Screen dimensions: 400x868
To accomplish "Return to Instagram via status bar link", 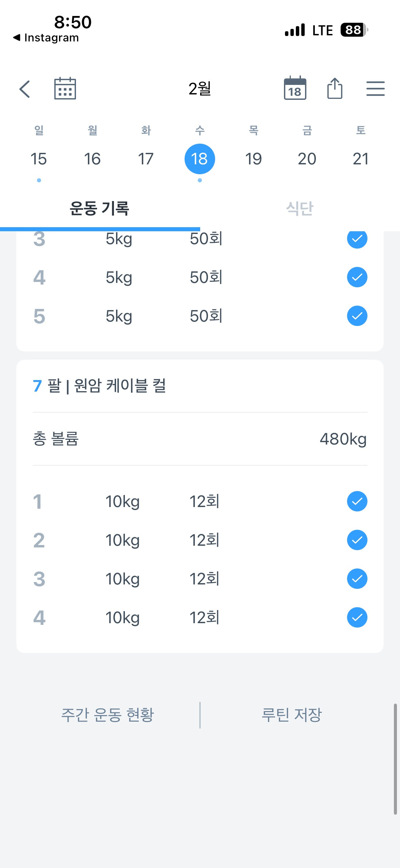I will coord(46,38).
